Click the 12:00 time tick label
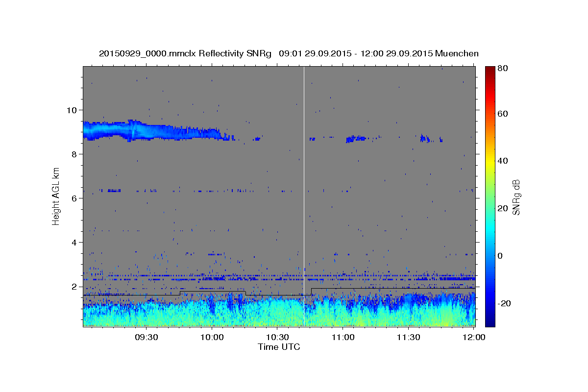This screenshot has width=588, height=392. click(x=473, y=338)
